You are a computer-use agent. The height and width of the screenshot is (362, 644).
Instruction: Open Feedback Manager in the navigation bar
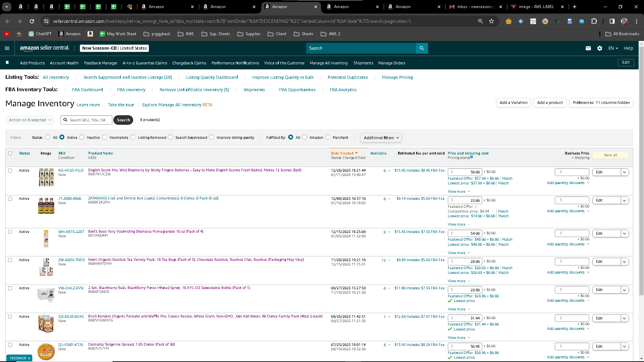[101, 63]
